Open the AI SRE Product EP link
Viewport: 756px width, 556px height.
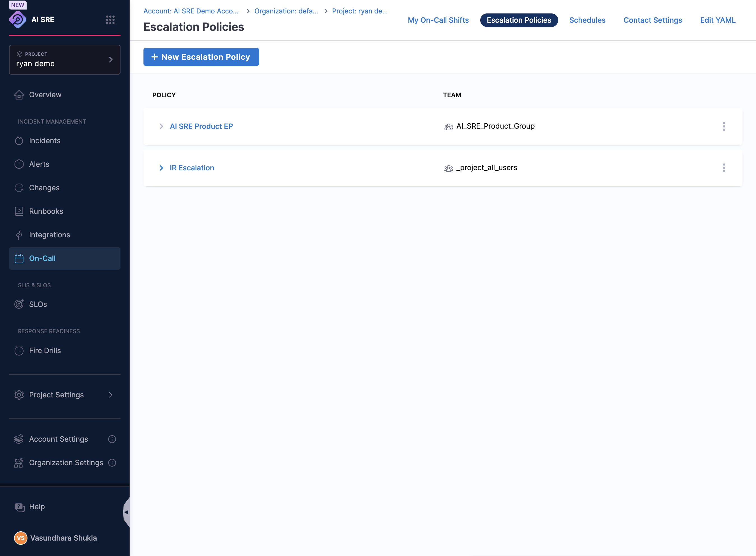(201, 127)
